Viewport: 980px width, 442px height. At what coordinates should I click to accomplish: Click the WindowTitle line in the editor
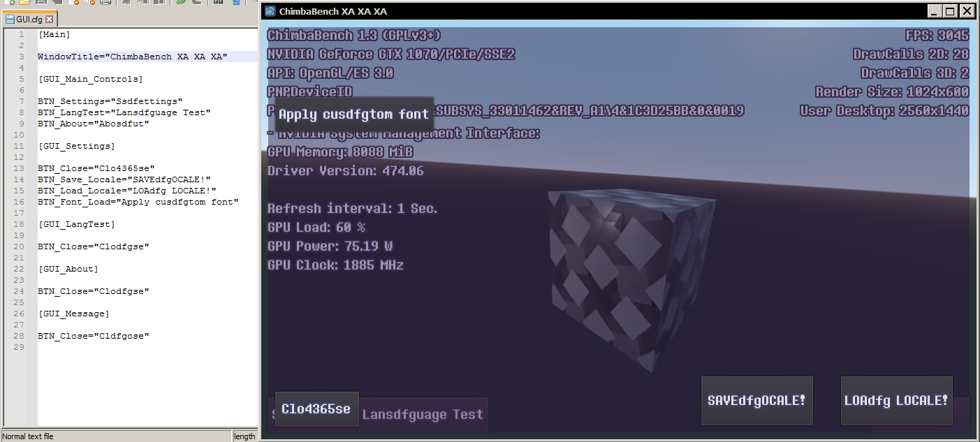click(133, 57)
